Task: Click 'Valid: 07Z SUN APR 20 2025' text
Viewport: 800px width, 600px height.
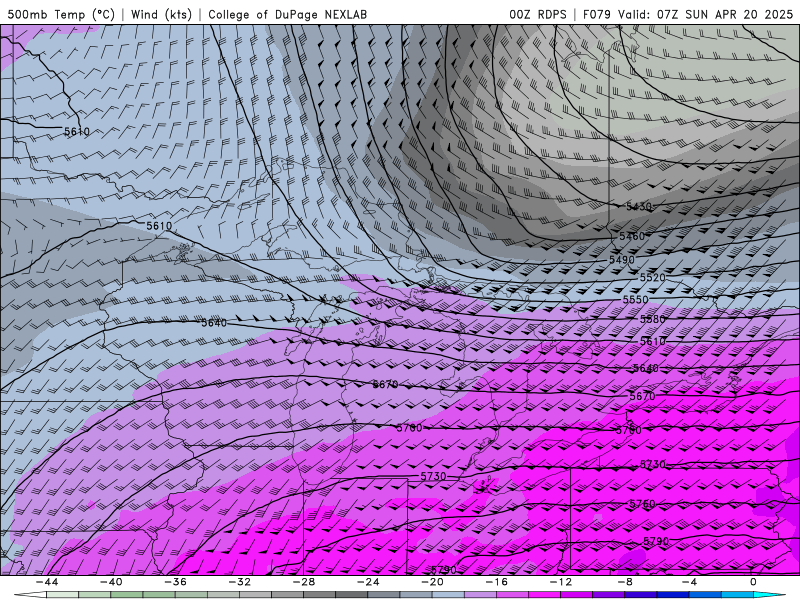Action: (x=705, y=15)
